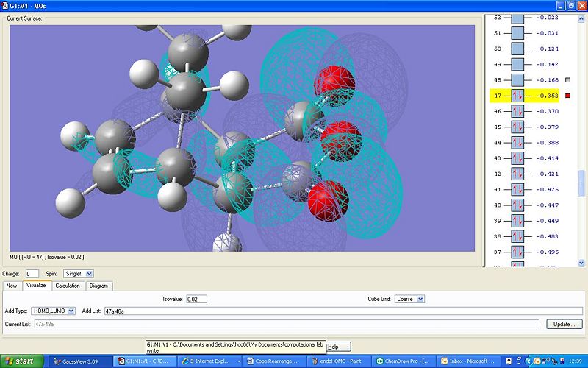Select the occupied orbital box for MO 43
The width and height of the screenshot is (588, 368).
coord(517,158)
